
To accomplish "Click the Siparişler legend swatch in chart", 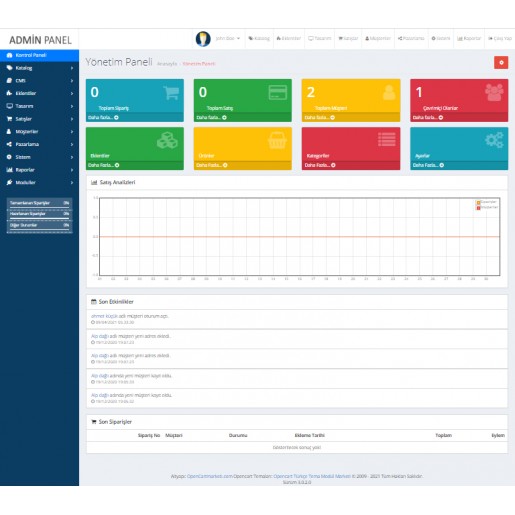I will [478, 203].
